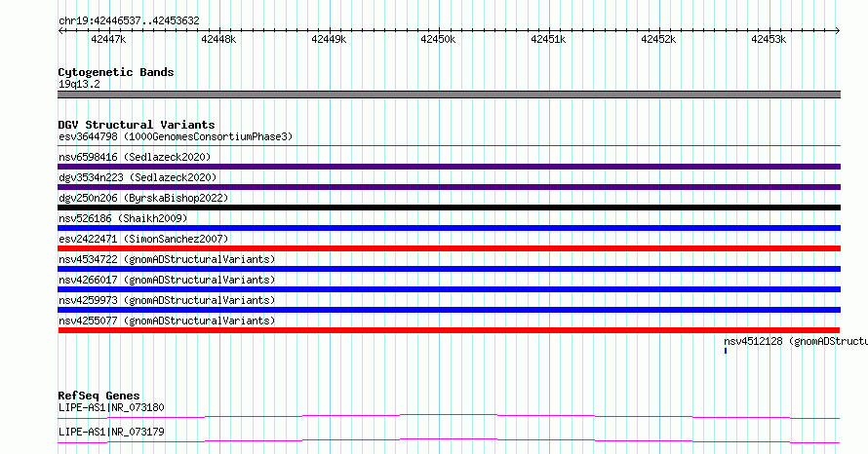This screenshot has width=868, height=454.
Task: Click the nsv4259973 blue variant bar
Action: (449, 310)
